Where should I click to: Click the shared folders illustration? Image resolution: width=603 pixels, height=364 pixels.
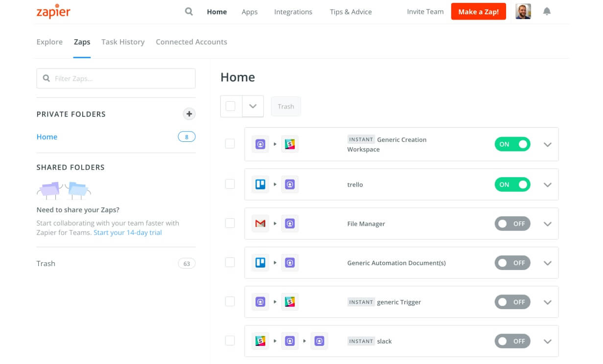point(64,190)
